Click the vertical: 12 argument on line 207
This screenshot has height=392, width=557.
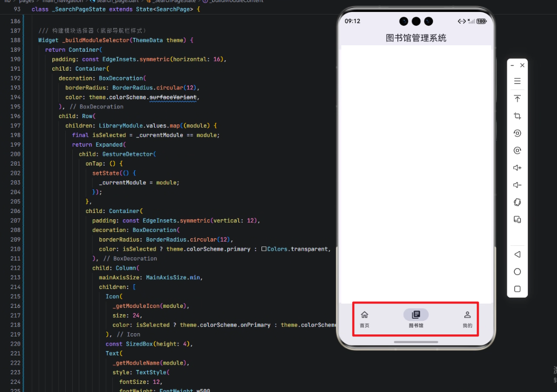[233, 221]
